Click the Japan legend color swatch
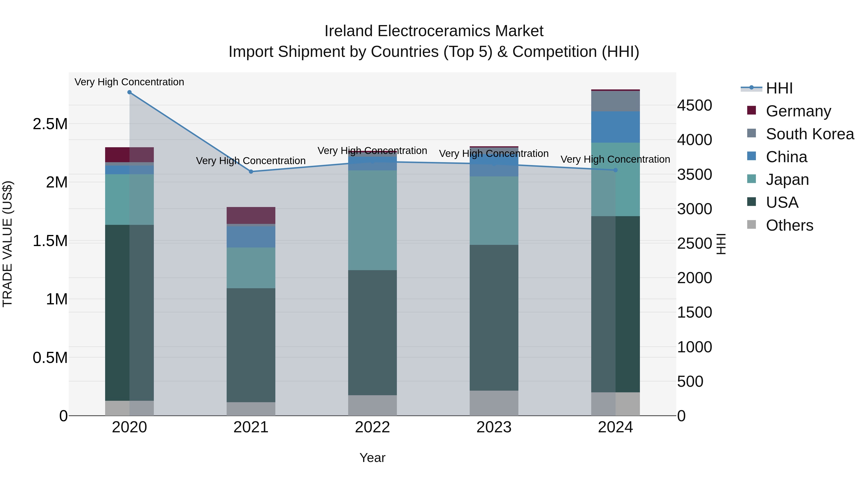 pyautogui.click(x=751, y=179)
